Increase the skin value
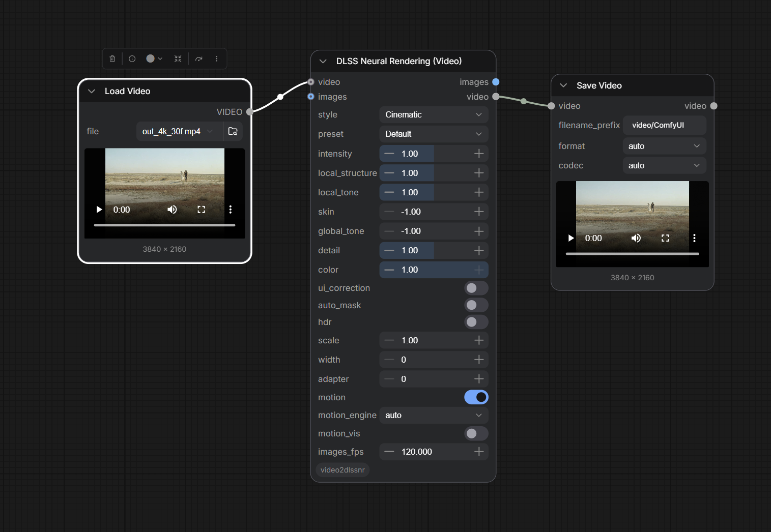This screenshot has width=771, height=532. pos(479,212)
